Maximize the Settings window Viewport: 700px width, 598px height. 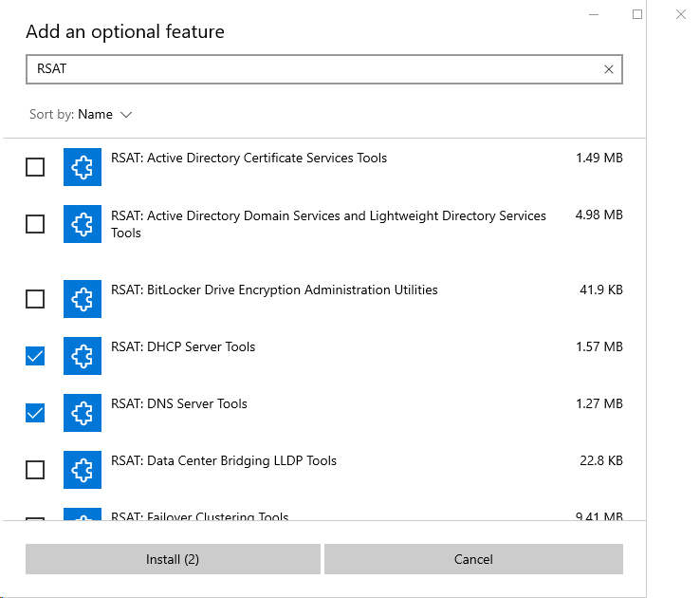pos(637,14)
